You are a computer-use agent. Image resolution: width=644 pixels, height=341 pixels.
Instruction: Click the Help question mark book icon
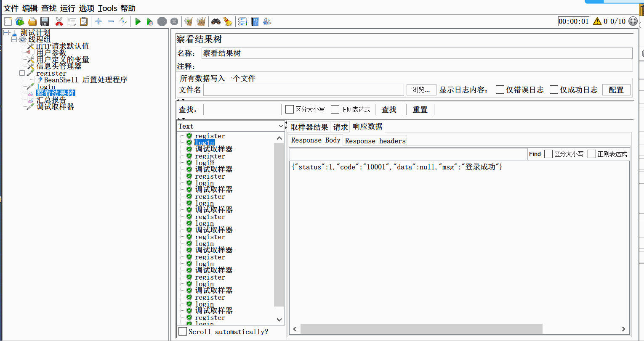255,21
